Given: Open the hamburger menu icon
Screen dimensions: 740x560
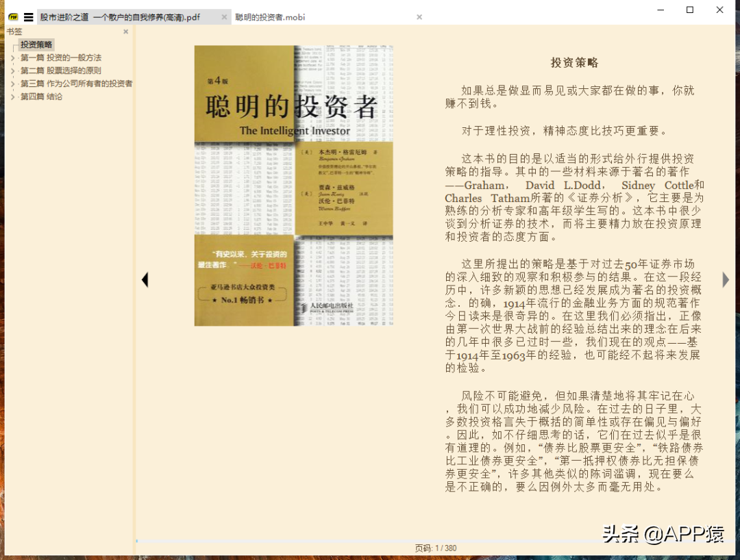Looking at the screenshot, I should point(28,18).
